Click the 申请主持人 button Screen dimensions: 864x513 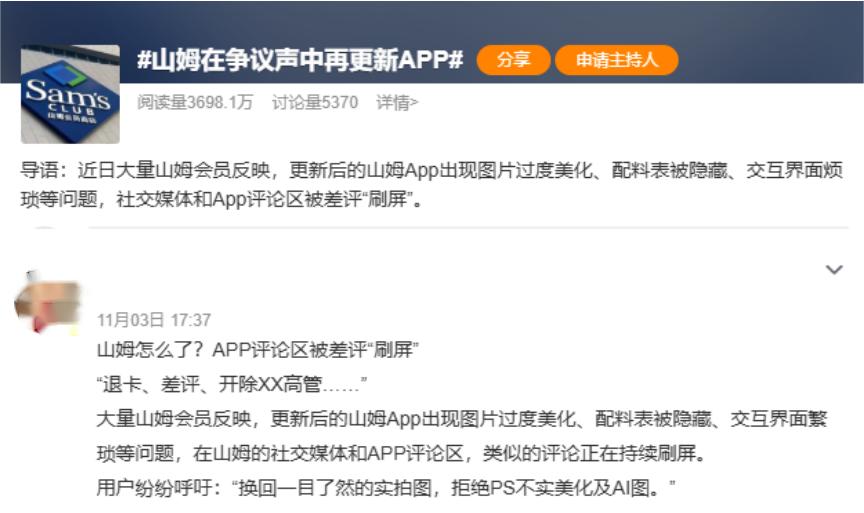point(616,60)
